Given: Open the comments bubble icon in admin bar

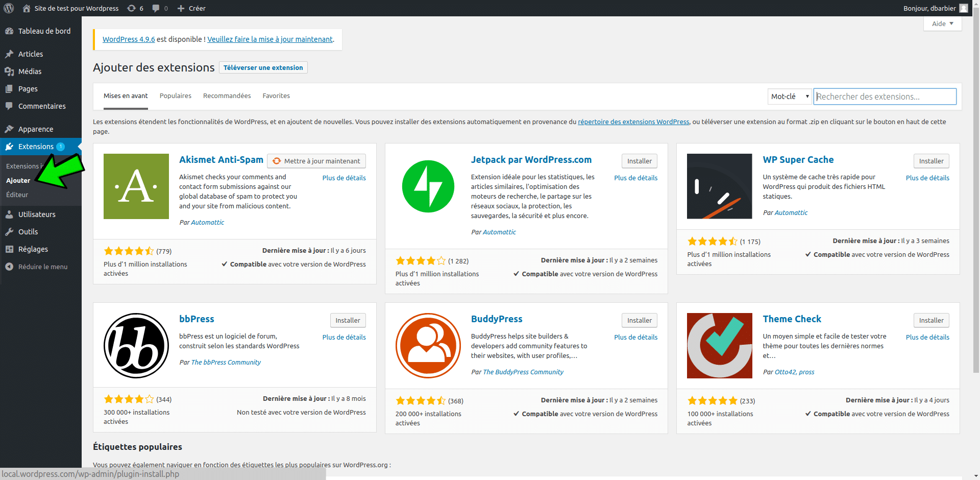Looking at the screenshot, I should pyautogui.click(x=156, y=8).
